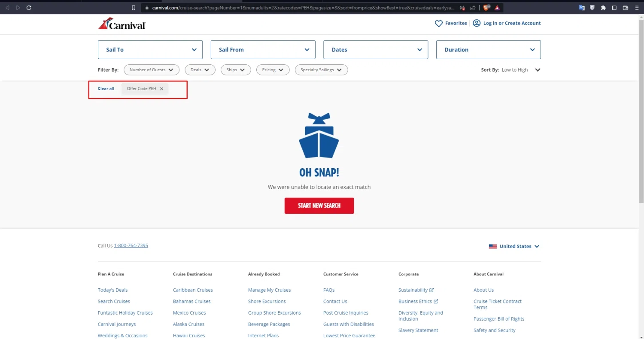Open the Google Translate extension
Screen dimensions: 644x339
coord(582,8)
